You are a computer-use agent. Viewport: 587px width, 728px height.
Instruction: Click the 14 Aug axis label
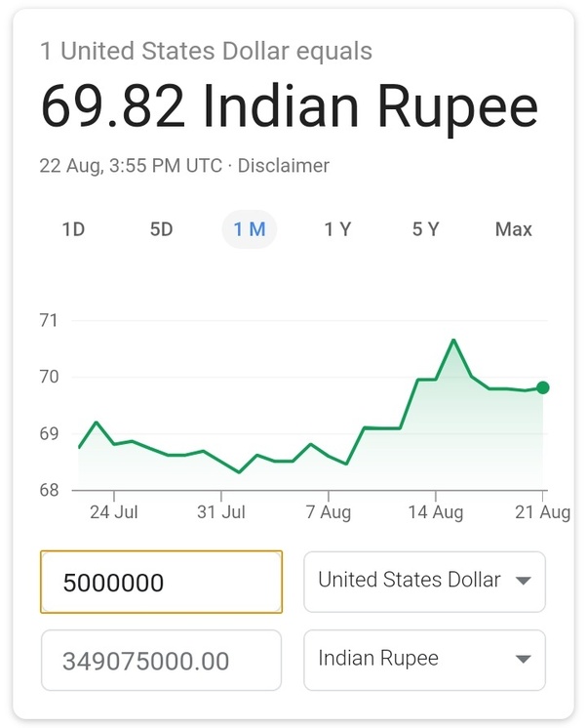[435, 512]
